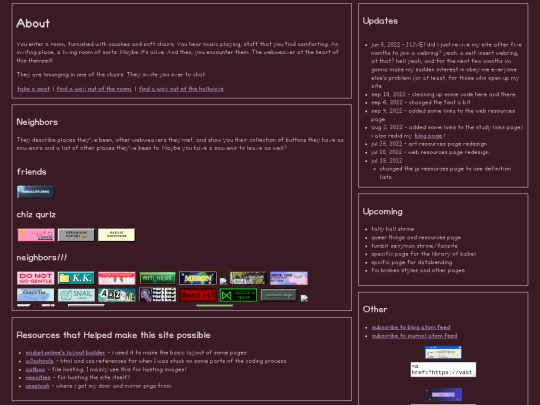Image resolution: width=540 pixels, height=405 pixels.
Task: Click broken image icon after green-script button
Action: pos(304,298)
